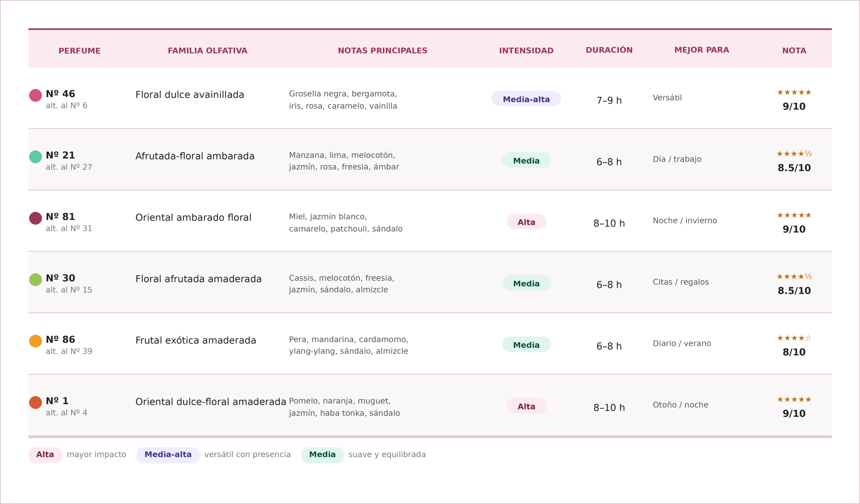Image resolution: width=860 pixels, height=504 pixels.
Task: Click the Alta badge in the legend
Action: [45, 455]
